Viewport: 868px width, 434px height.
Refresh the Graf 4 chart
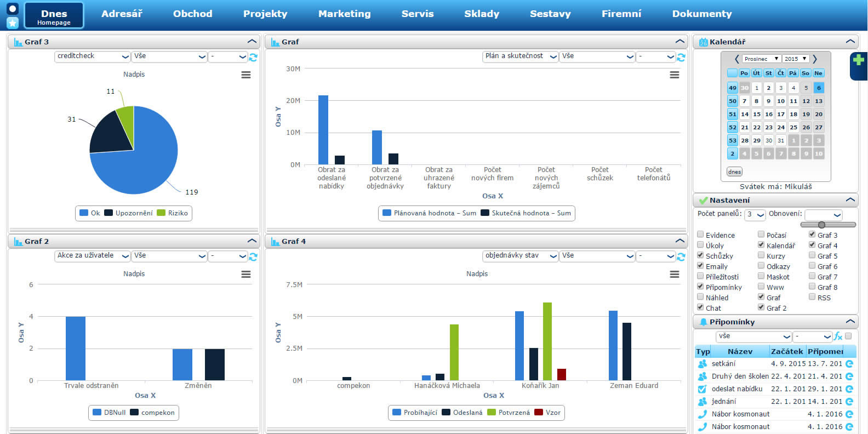click(x=681, y=256)
